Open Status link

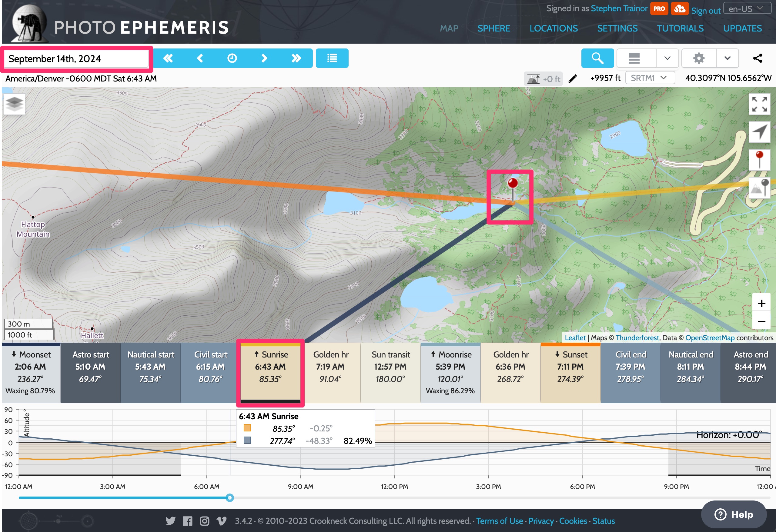(x=603, y=521)
